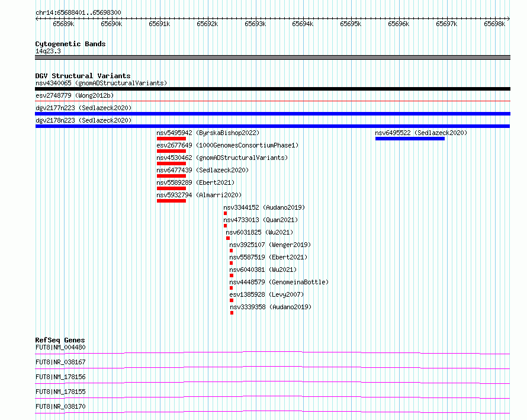Click the small red nsv3344152 marker
This screenshot has height=420, width=527.
225,213
